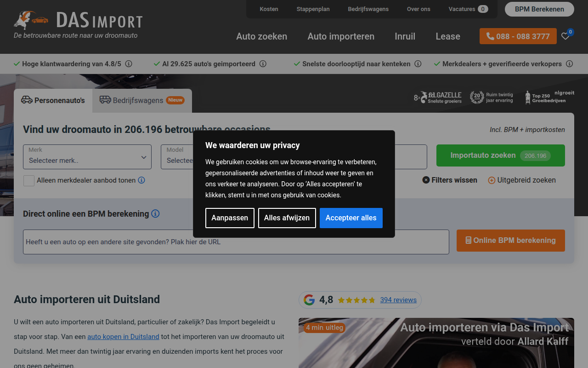Call 088 - 088 3777 button
Screen dimensions: 588x368
518,36
